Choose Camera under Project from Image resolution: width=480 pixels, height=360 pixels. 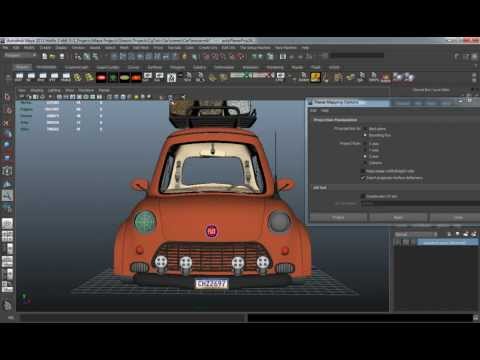click(365, 163)
